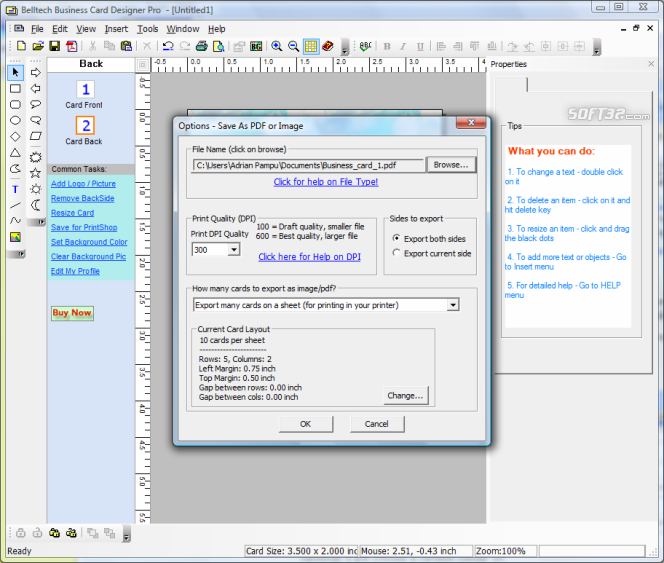664x563 pixels.
Task: Open the Edit menu
Action: coord(60,29)
